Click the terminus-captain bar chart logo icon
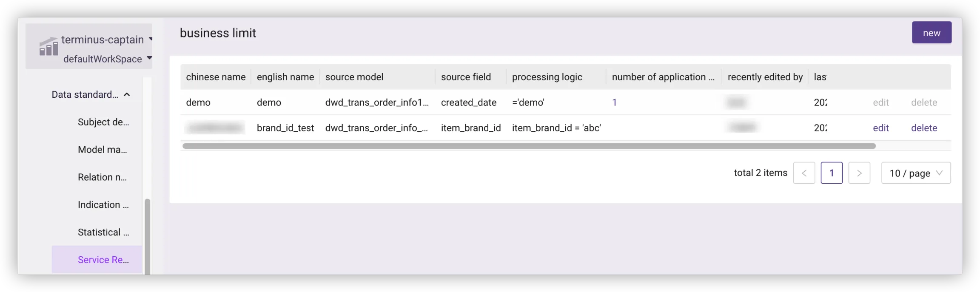 point(48,47)
